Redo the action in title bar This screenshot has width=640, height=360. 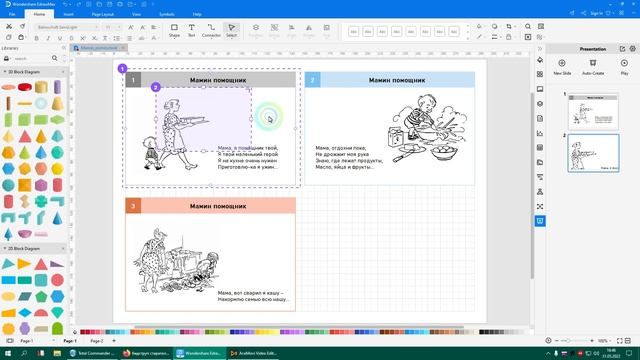[x=79, y=4]
